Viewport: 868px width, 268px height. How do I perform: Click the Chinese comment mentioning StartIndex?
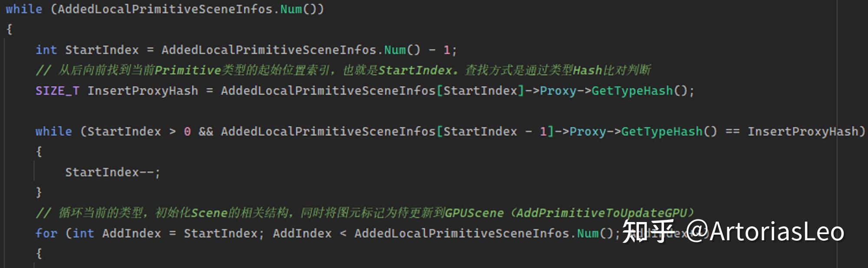[343, 70]
